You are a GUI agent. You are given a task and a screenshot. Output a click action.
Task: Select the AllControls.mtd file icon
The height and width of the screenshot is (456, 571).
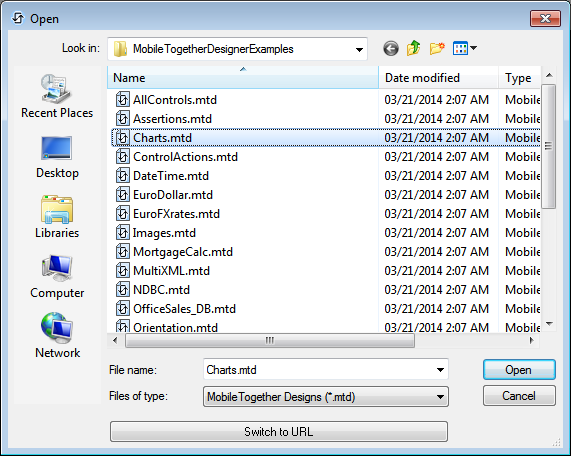[122, 99]
